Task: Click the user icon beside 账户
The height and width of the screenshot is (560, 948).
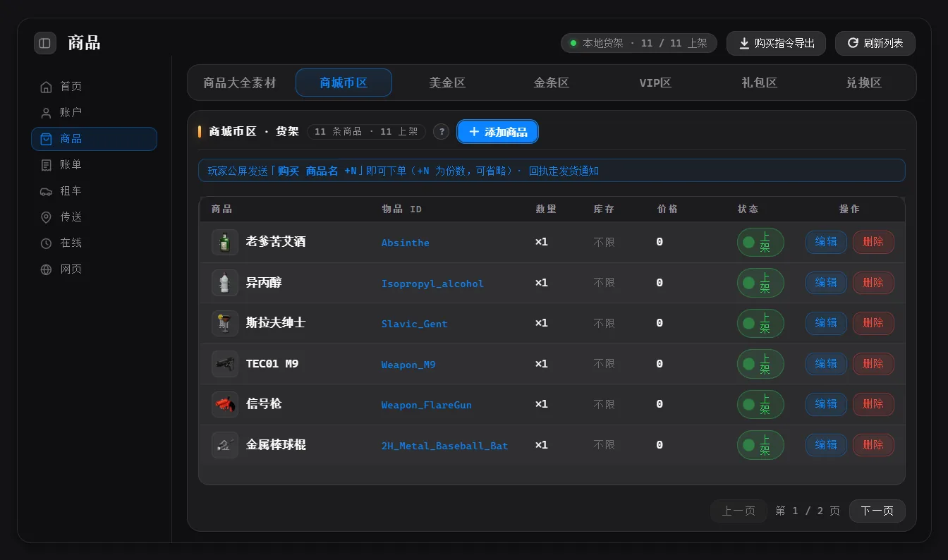Action: pos(47,113)
